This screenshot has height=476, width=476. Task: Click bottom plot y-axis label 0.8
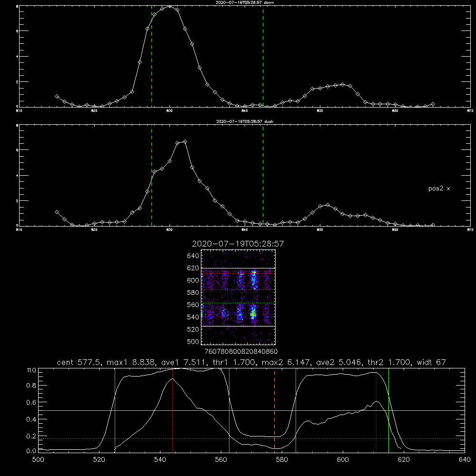click(x=31, y=386)
